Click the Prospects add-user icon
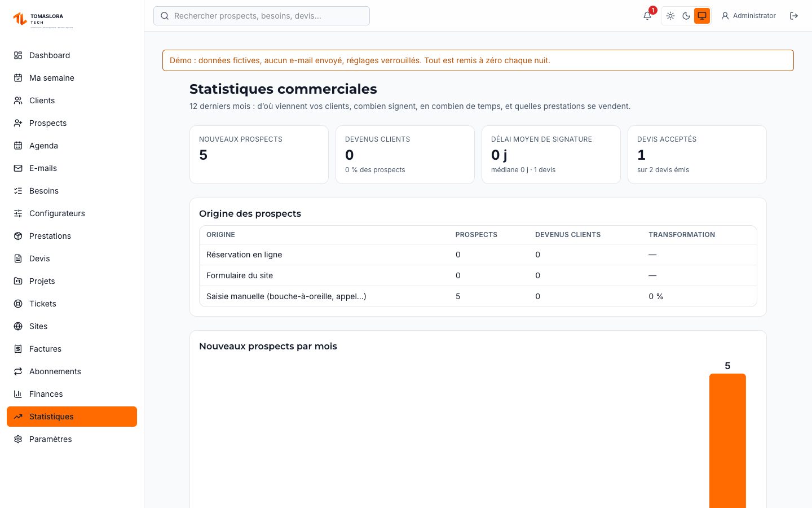Image resolution: width=812 pixels, height=508 pixels. 18,123
